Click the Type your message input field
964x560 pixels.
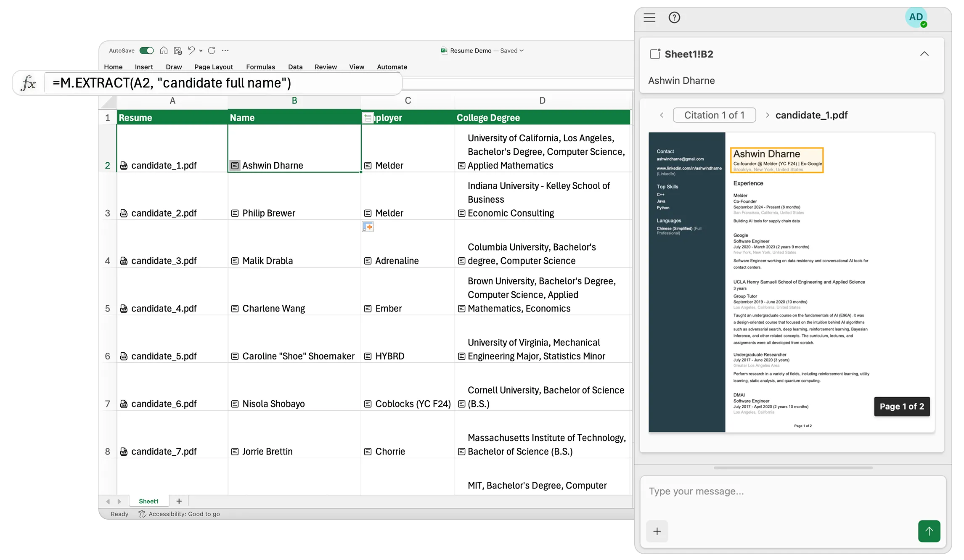(793, 491)
